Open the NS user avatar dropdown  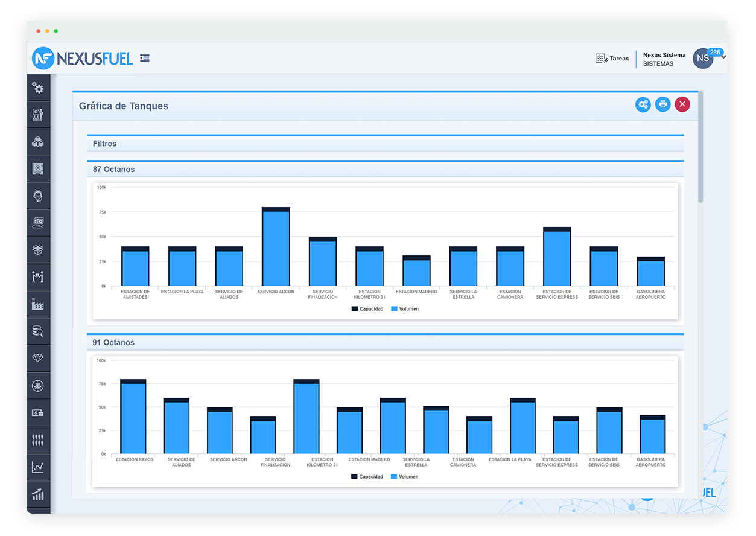(704, 59)
